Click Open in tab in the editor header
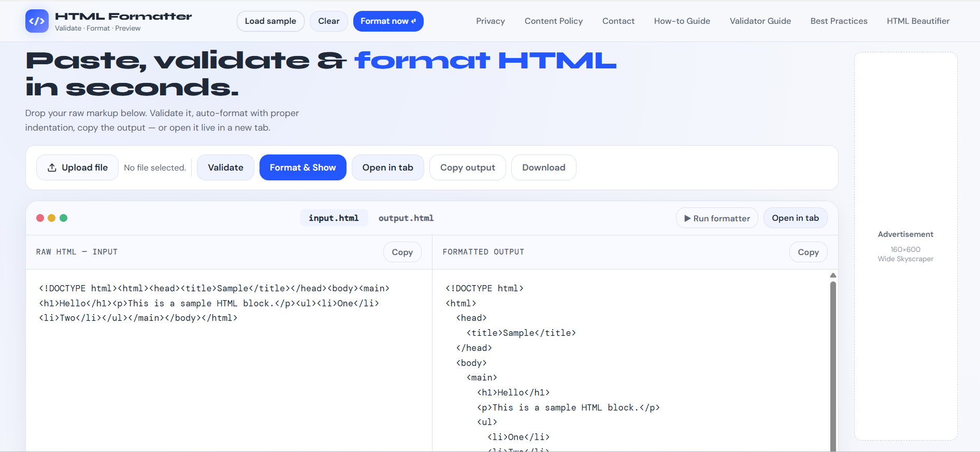980x452 pixels. (796, 218)
